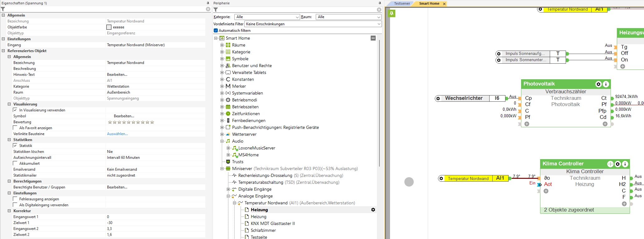Open settings gear on Photovoltaik block
Screen dimensions: 644x239
[598, 84]
